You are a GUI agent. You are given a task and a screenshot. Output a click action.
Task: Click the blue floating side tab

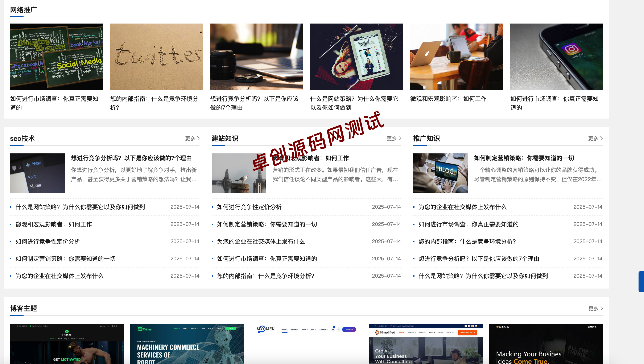[641, 281]
